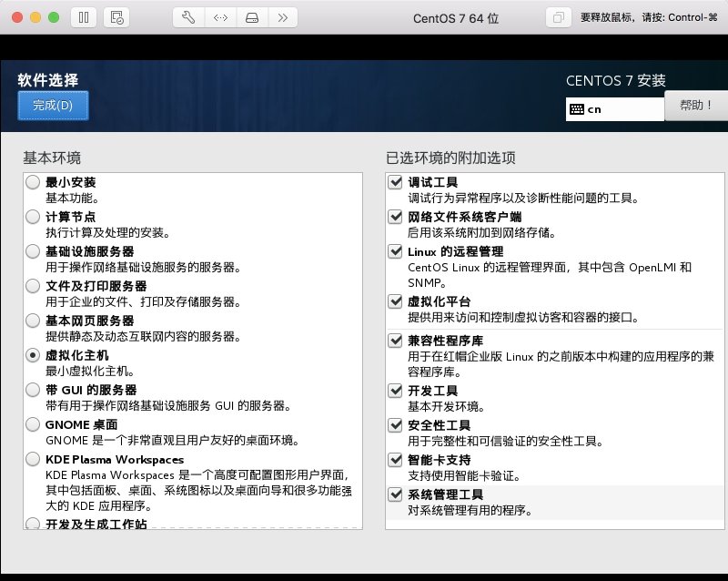The width and height of the screenshot is (728, 581).
Task: Click the CENTOS 7 安装 heading
Action: point(616,80)
